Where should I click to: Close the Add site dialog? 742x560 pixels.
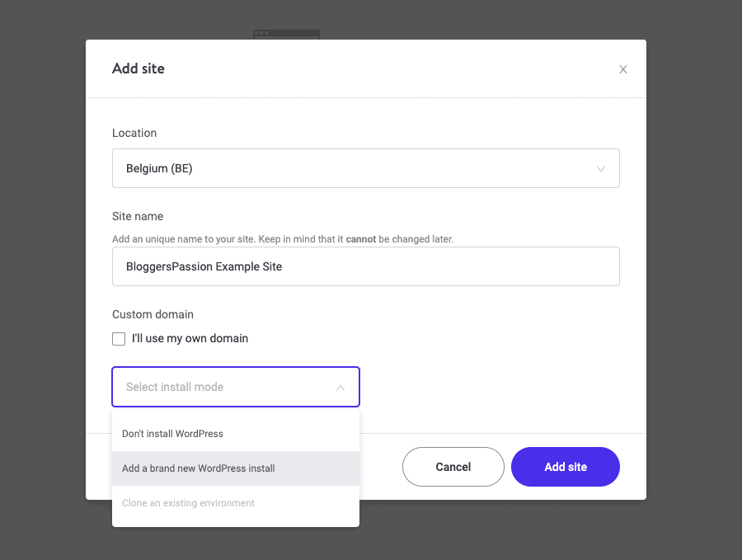(623, 69)
